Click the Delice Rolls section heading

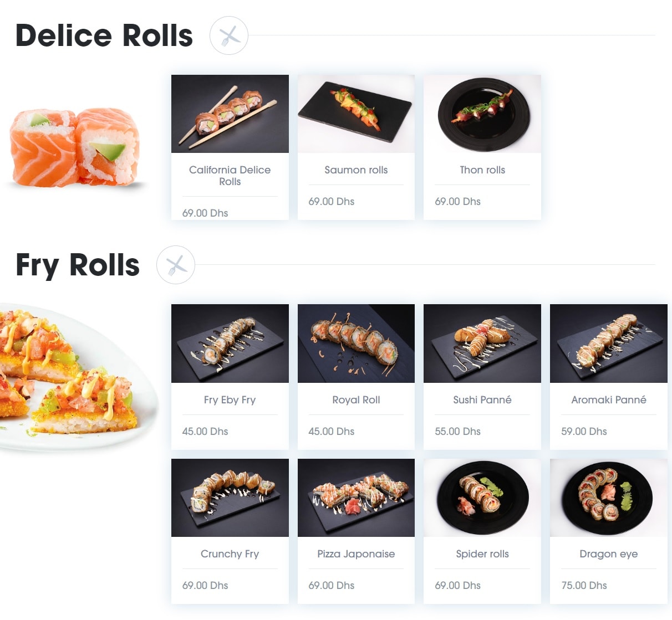click(x=104, y=35)
